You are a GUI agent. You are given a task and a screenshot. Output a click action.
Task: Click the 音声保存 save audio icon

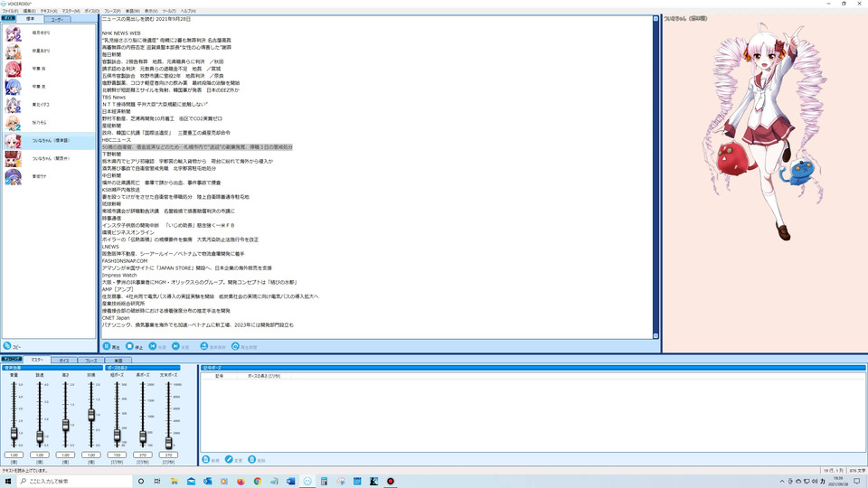203,346
